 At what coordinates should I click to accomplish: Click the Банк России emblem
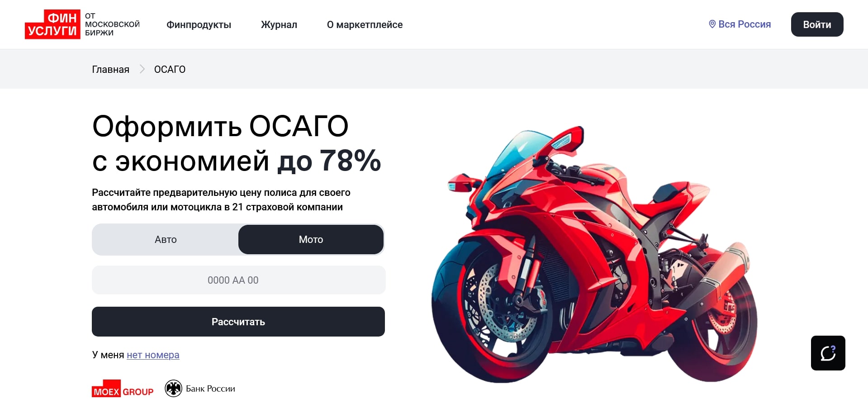(x=173, y=388)
